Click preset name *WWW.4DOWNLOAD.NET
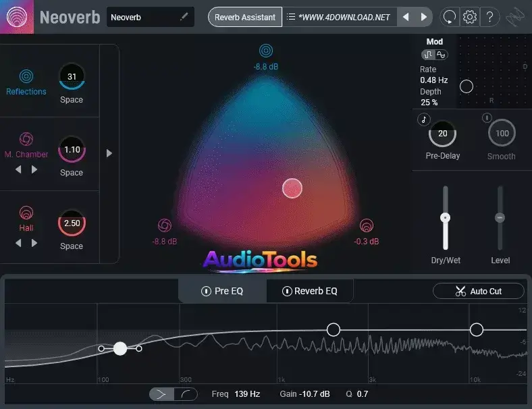Viewport: 532px width, 409px height. 344,17
